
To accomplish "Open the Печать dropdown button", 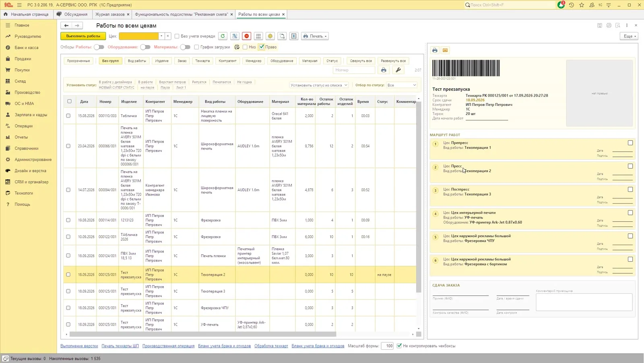I will pos(315,36).
